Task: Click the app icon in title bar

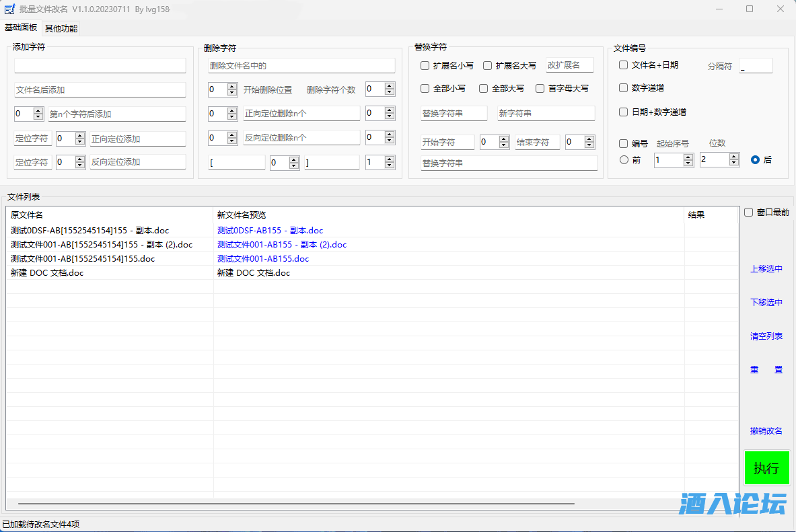Action: pyautogui.click(x=9, y=9)
